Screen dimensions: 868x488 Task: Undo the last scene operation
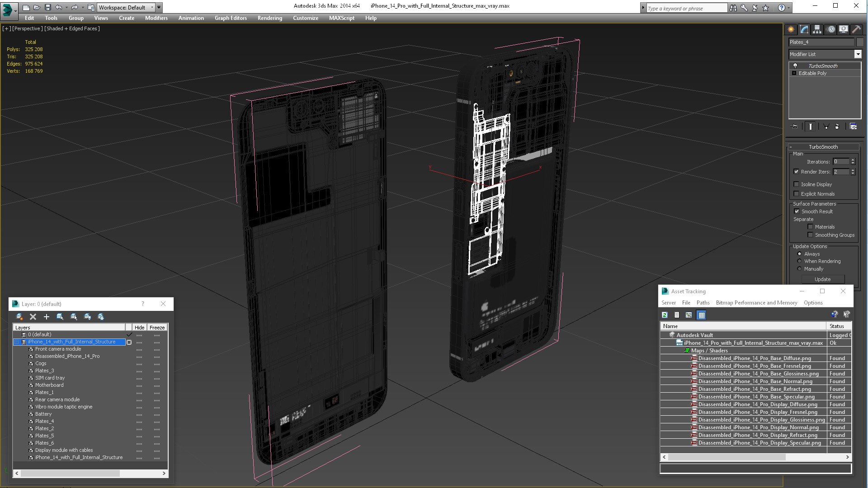pyautogui.click(x=58, y=7)
